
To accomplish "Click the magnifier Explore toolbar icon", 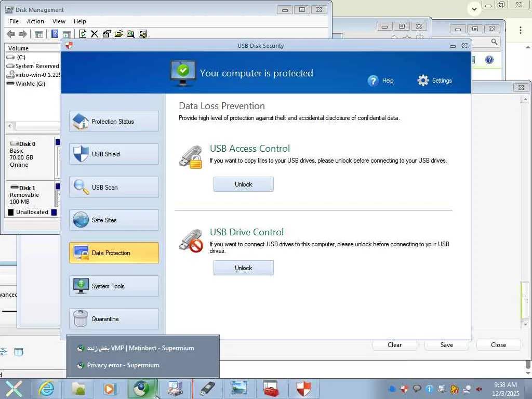I will (x=130, y=34).
